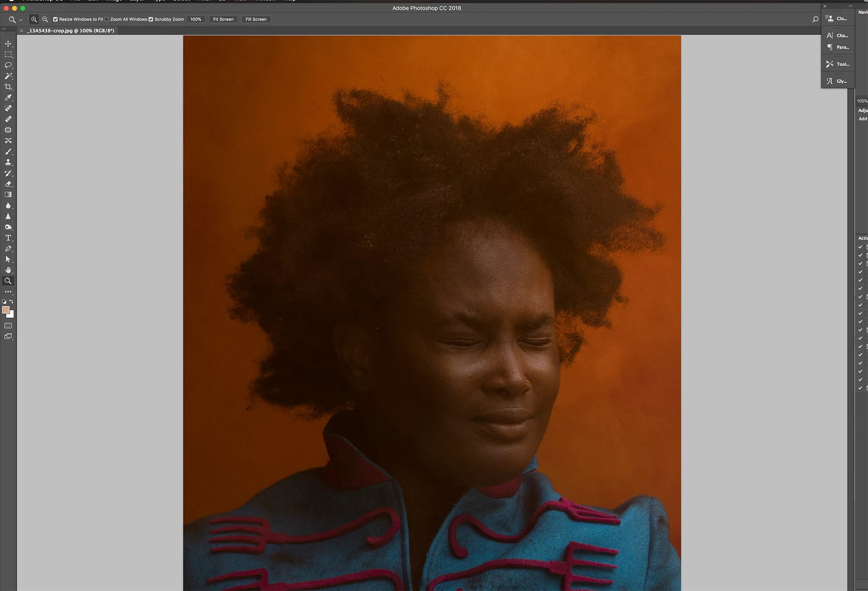Screen dimensions: 868x591
Task: Select the Clone Stamp tool
Action: tap(8, 162)
